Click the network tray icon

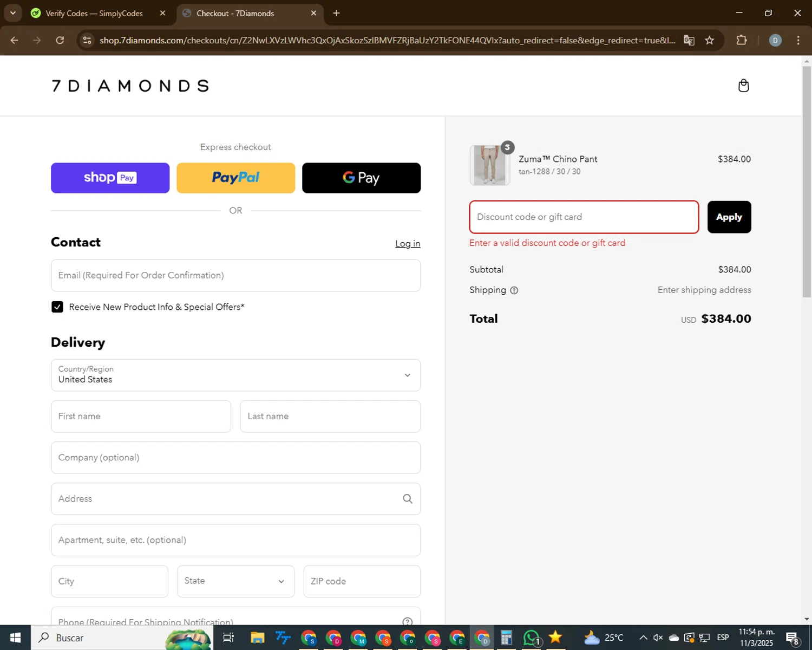pos(704,638)
